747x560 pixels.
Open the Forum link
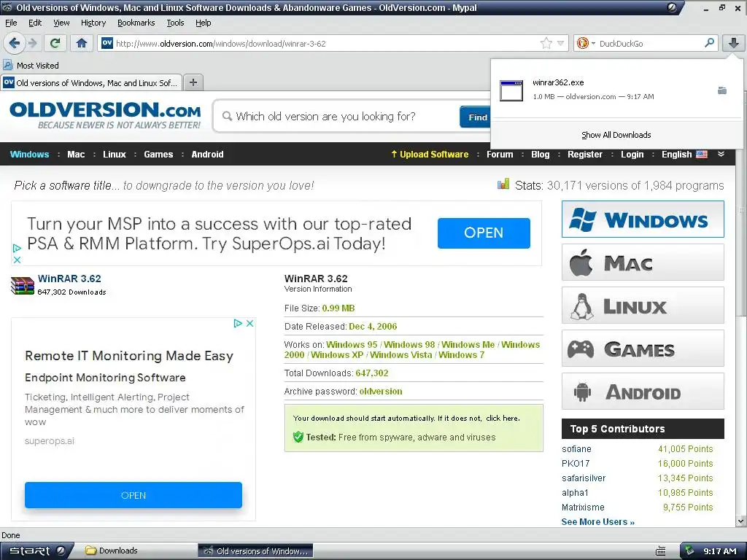tap(500, 155)
